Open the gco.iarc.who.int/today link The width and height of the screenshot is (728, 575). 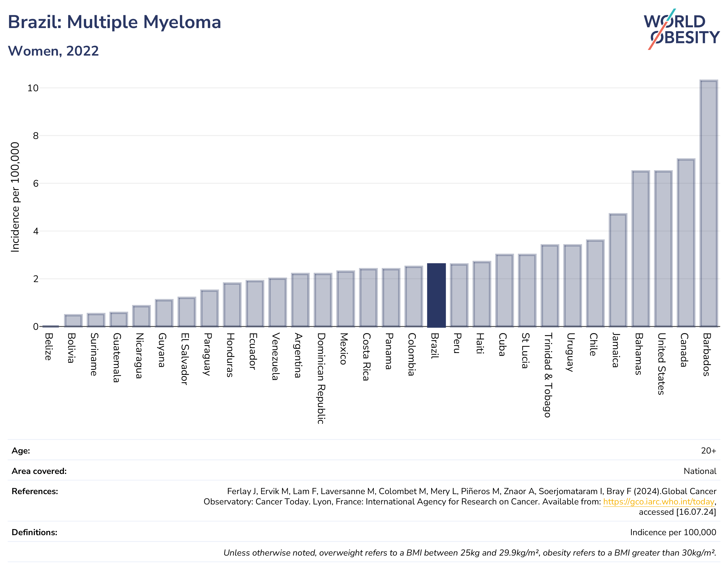point(658,502)
